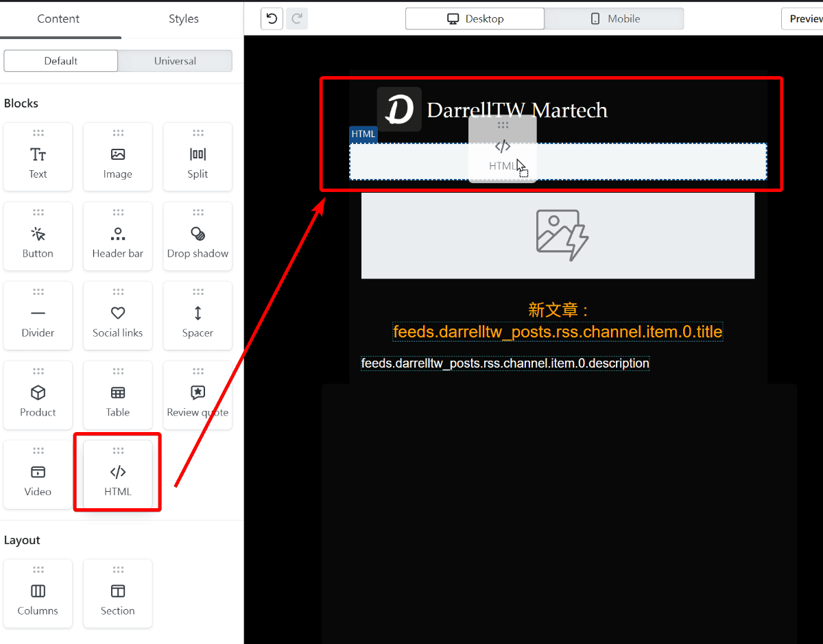Open the Content tab
The image size is (823, 644).
click(58, 20)
